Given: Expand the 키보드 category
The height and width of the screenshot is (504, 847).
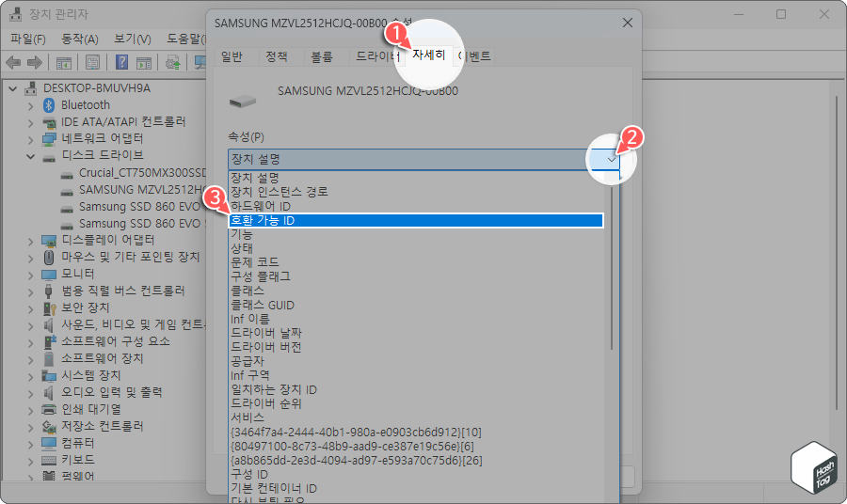Looking at the screenshot, I should click(31, 461).
